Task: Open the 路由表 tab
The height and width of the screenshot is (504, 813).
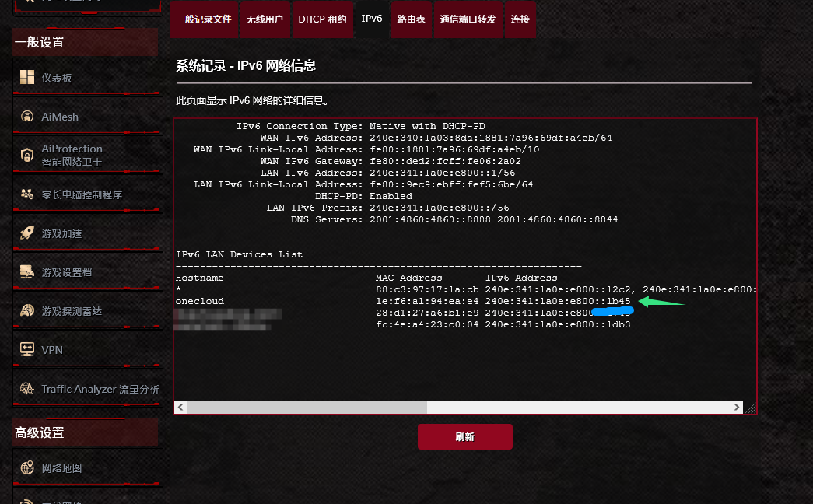Action: point(411,19)
